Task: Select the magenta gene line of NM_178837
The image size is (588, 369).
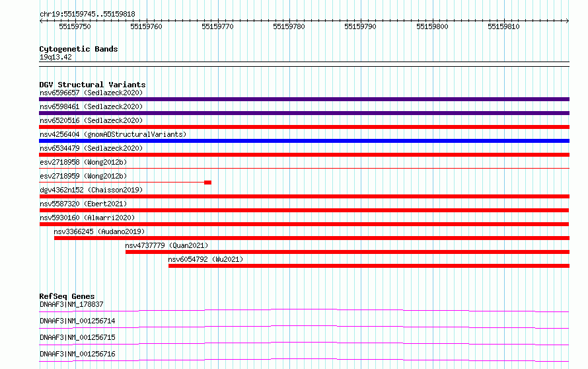Action: [304, 310]
